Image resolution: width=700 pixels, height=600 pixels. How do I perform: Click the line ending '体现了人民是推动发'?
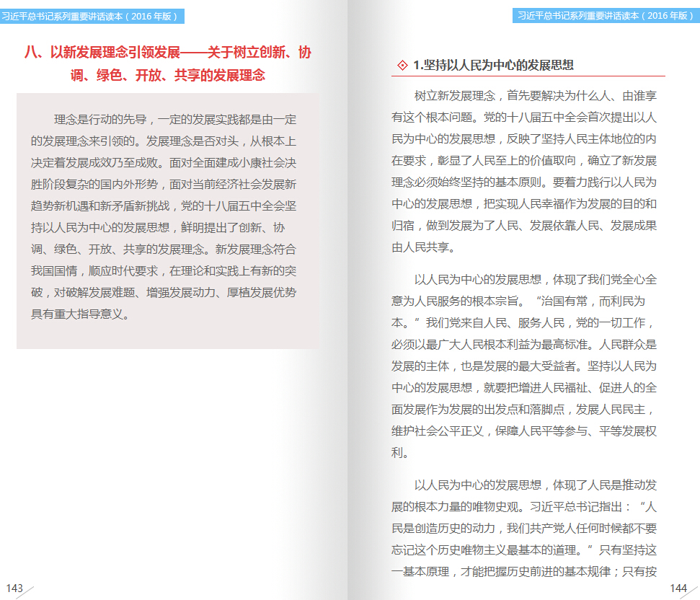tap(535, 485)
